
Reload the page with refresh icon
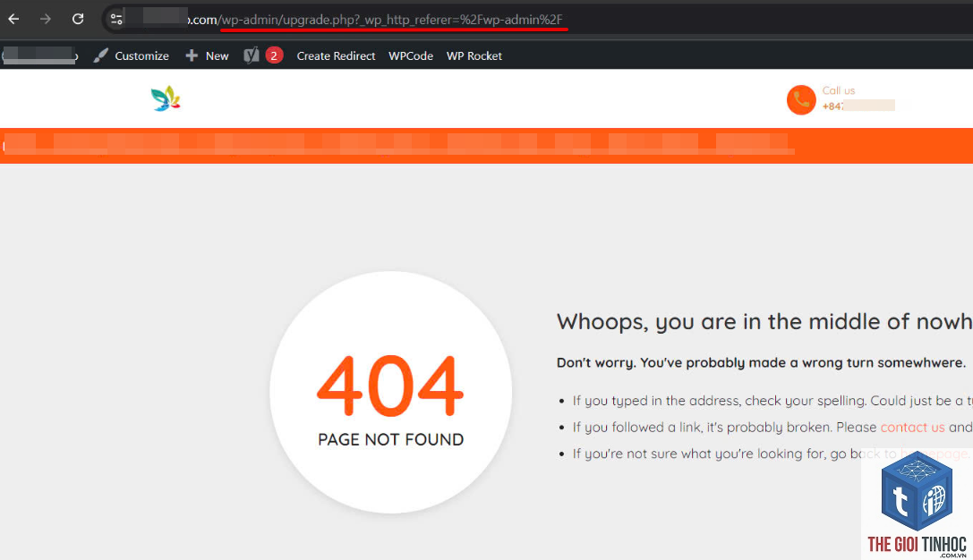[x=78, y=19]
